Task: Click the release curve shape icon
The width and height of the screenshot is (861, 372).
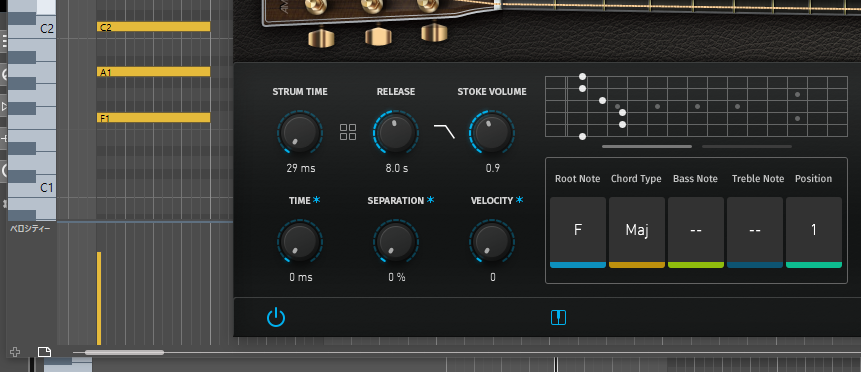Action: (x=444, y=131)
